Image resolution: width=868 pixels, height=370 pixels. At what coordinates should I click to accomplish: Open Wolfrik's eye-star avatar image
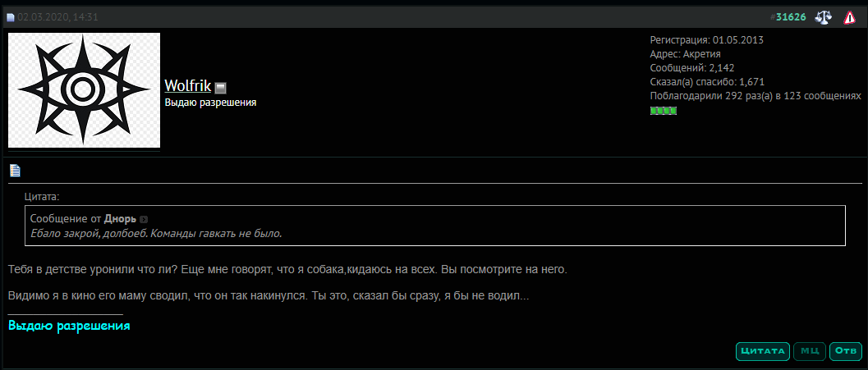84,90
